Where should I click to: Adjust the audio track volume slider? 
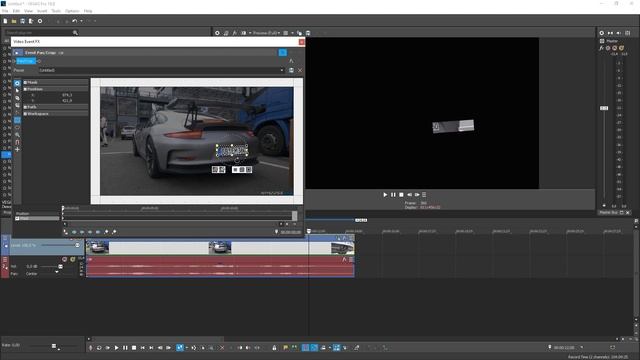tap(60, 267)
